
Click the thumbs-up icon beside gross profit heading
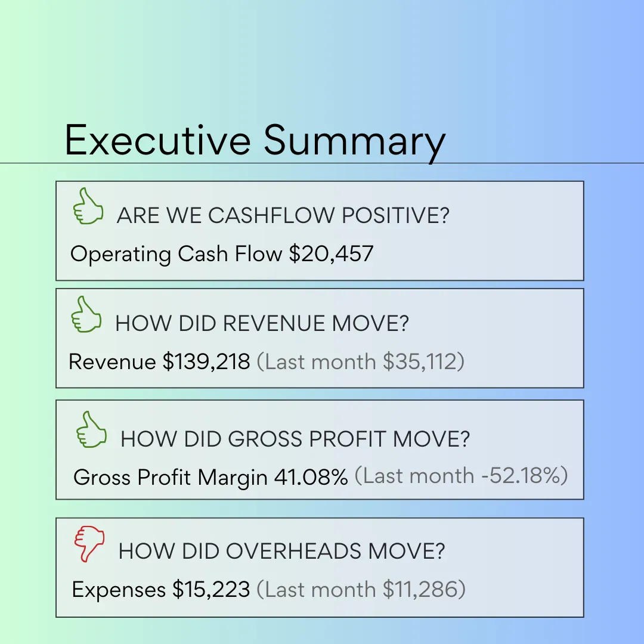point(91,429)
